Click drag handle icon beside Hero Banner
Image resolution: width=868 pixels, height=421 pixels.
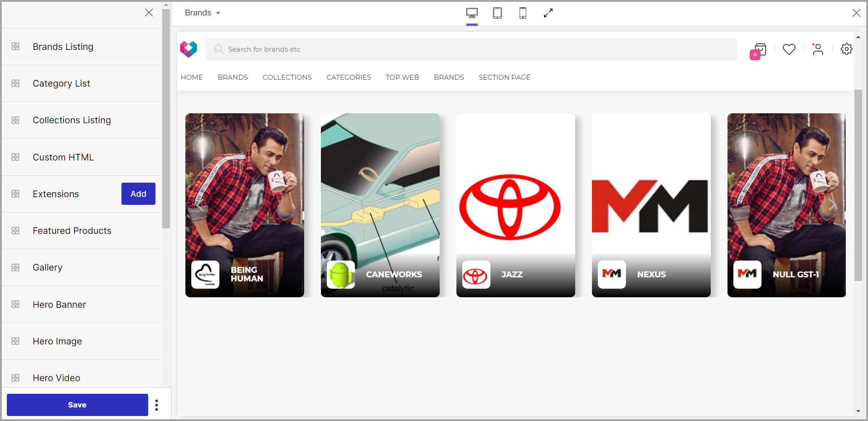point(15,305)
